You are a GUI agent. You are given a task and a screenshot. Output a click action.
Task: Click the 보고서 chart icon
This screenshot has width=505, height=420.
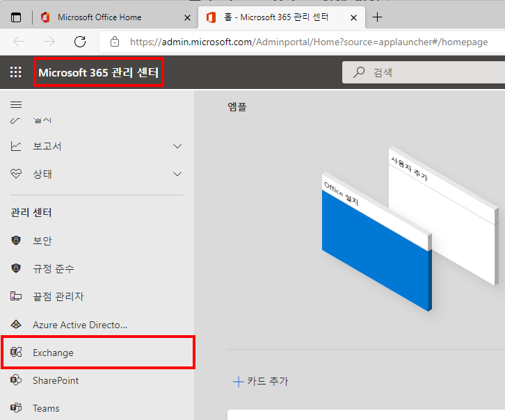[16, 146]
